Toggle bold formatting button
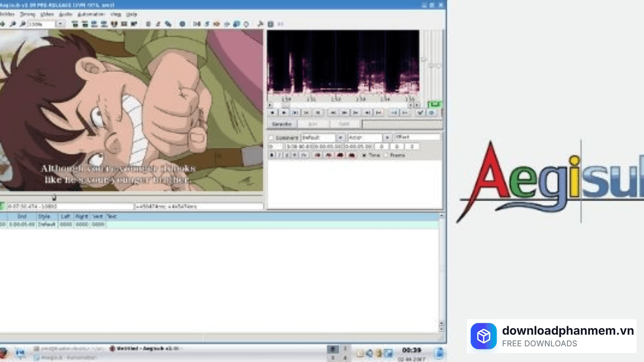This screenshot has width=644, height=362. click(272, 155)
